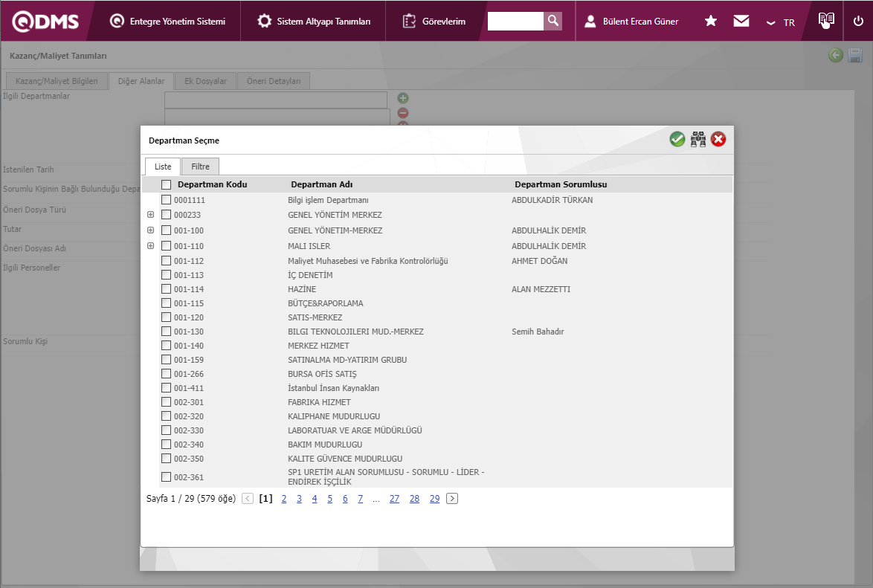The image size is (873, 588).
Task: Click the Departman Adı column header
Action: (322, 184)
